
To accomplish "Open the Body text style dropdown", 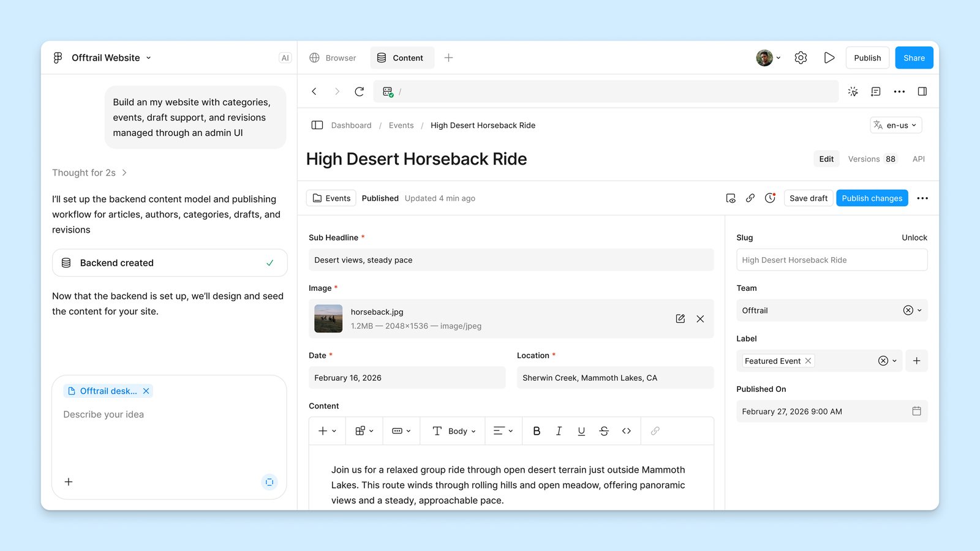I will click(454, 431).
